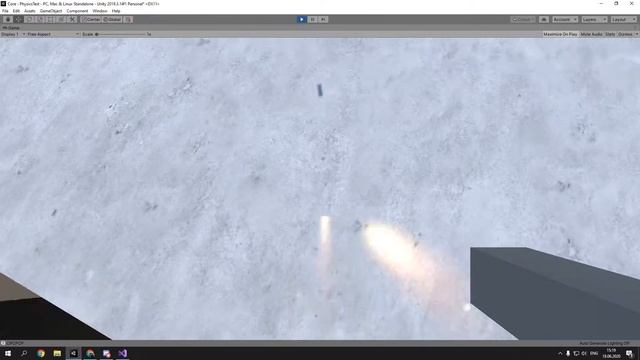This screenshot has width=640, height=360.
Task: Open Google Chrome from taskbar
Action: [x=40, y=353]
